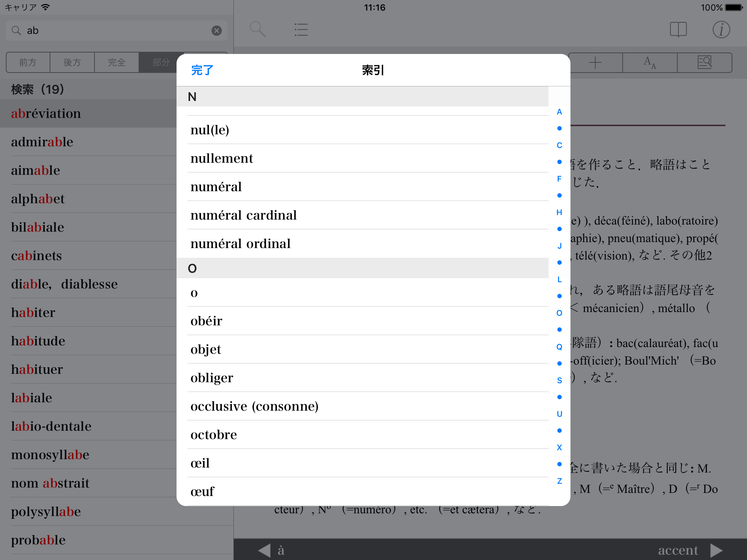Go to next entry arrow accent
Image resolution: width=747 pixels, height=560 pixels.
click(x=716, y=550)
